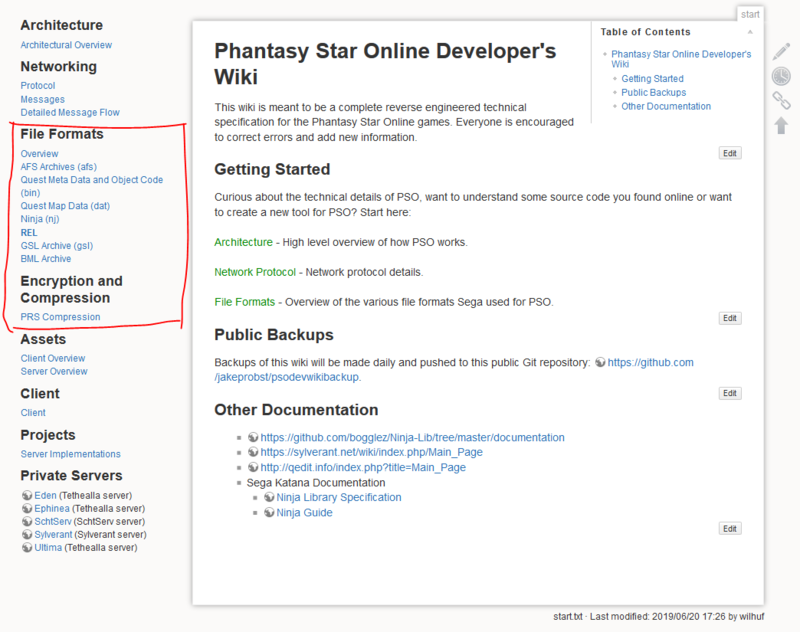Open the Ninja Library Specification link
800x632 pixels.
pyautogui.click(x=339, y=497)
